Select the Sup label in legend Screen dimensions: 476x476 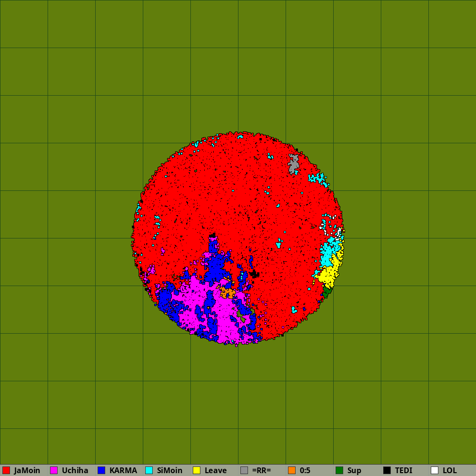pyautogui.click(x=354, y=471)
